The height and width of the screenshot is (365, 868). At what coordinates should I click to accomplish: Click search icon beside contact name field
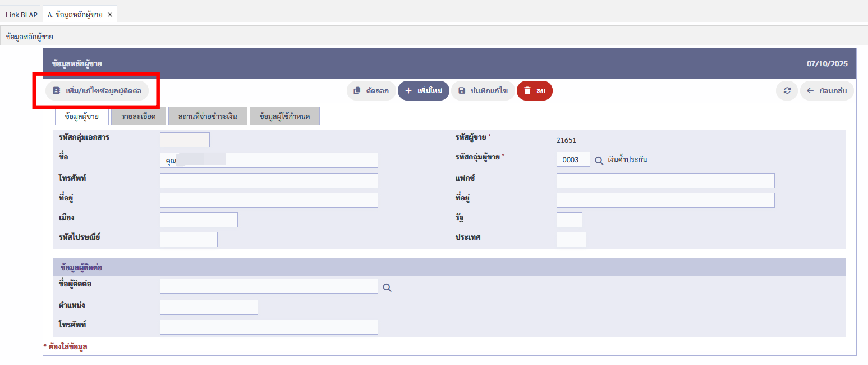pyautogui.click(x=387, y=288)
